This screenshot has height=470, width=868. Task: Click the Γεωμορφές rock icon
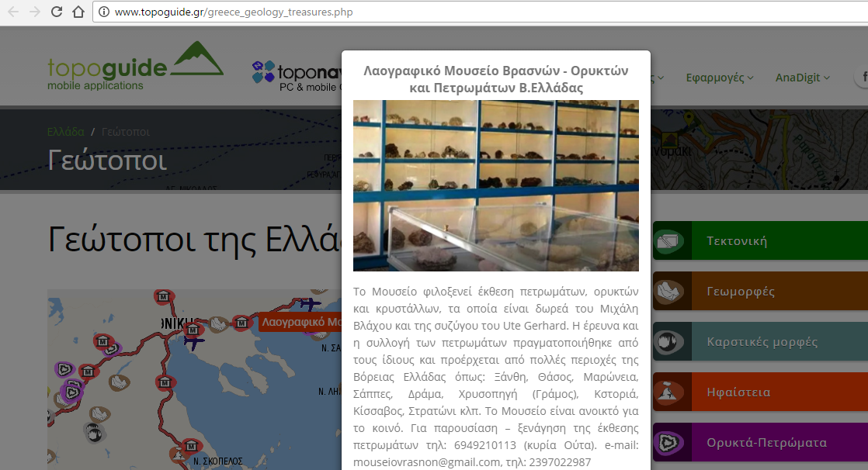pos(672,292)
